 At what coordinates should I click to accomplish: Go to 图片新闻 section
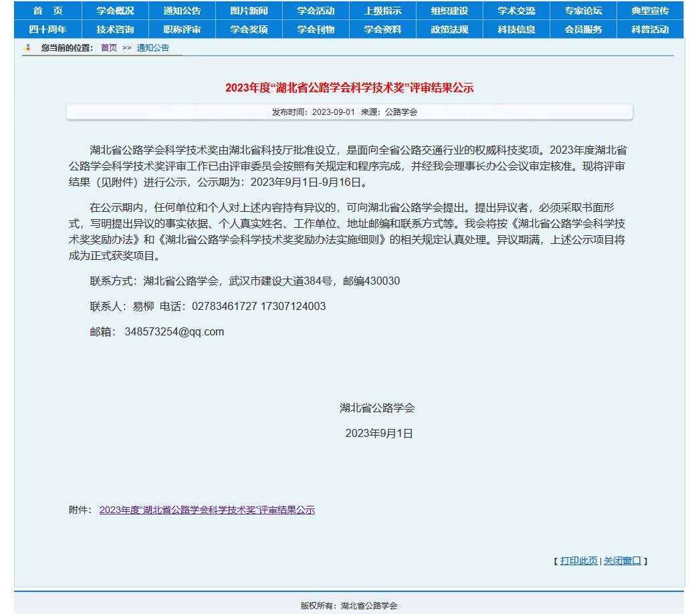coord(249,11)
